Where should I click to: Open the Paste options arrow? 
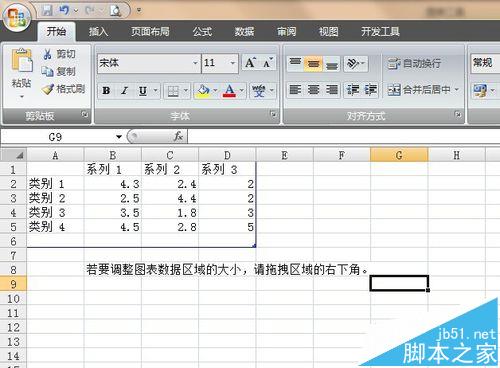[22, 97]
